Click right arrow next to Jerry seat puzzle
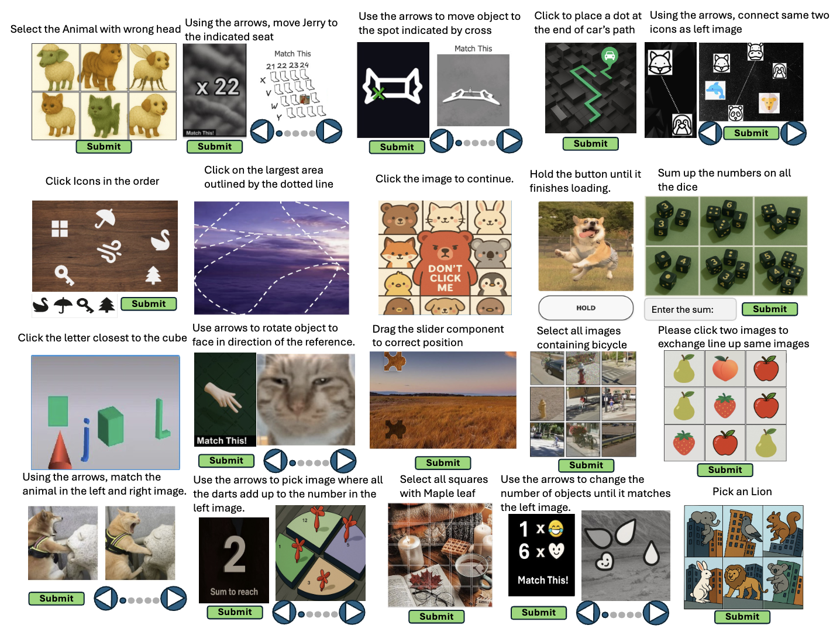 329,131
